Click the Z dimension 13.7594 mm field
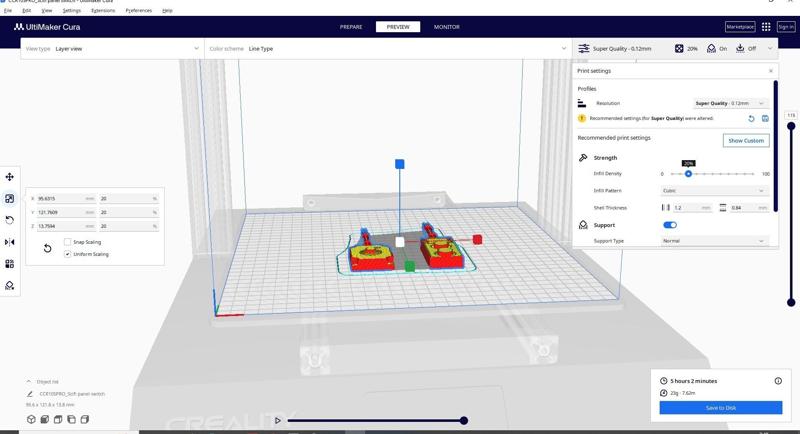This screenshot has width=800, height=434. tap(66, 226)
